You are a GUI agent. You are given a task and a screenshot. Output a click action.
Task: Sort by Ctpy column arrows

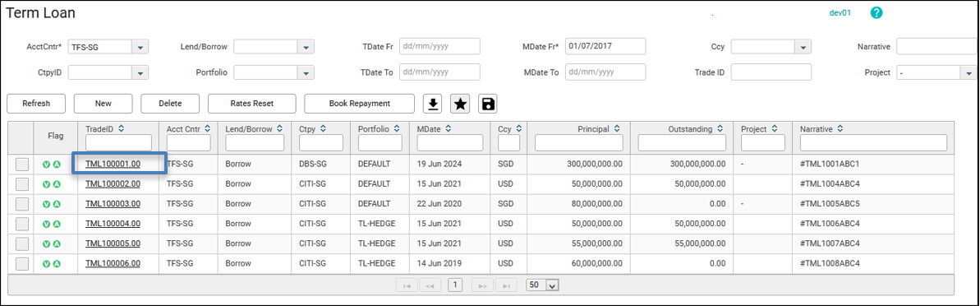coord(323,129)
